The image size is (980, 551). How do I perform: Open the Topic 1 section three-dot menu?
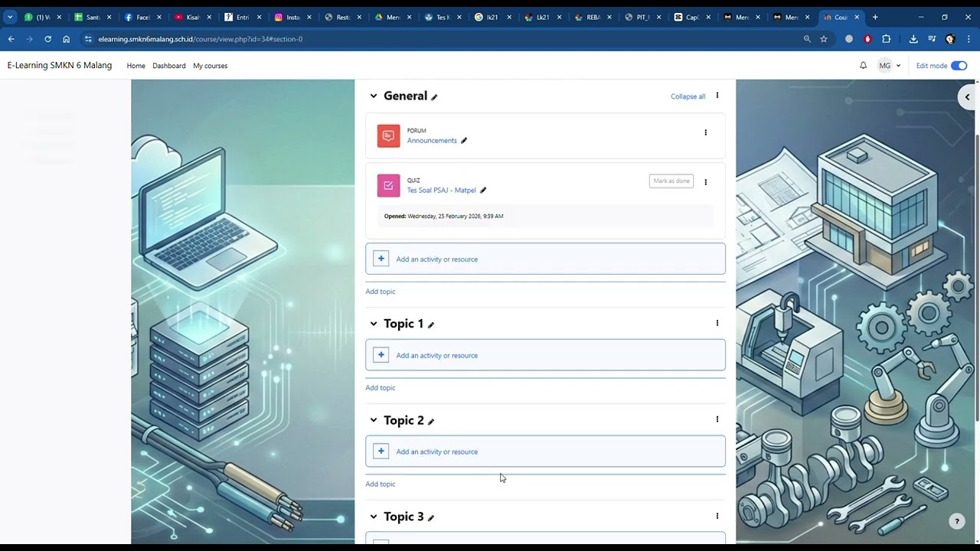(717, 323)
